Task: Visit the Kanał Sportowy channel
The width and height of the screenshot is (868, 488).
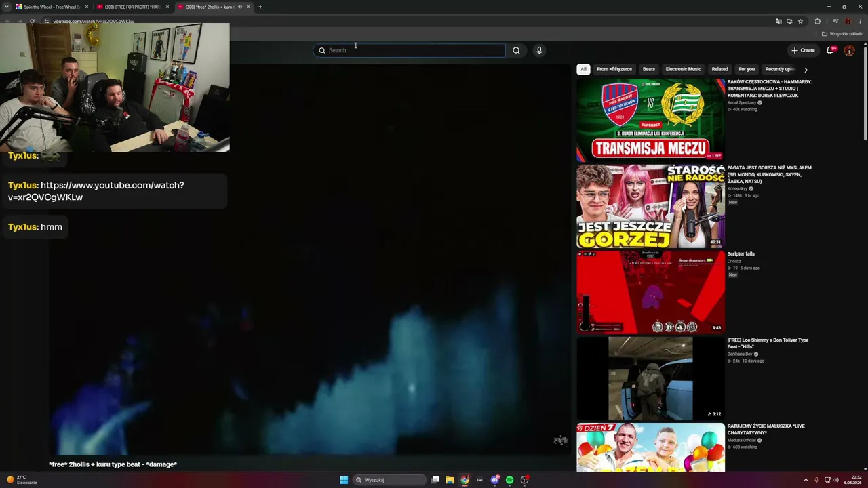Action: click(x=742, y=102)
